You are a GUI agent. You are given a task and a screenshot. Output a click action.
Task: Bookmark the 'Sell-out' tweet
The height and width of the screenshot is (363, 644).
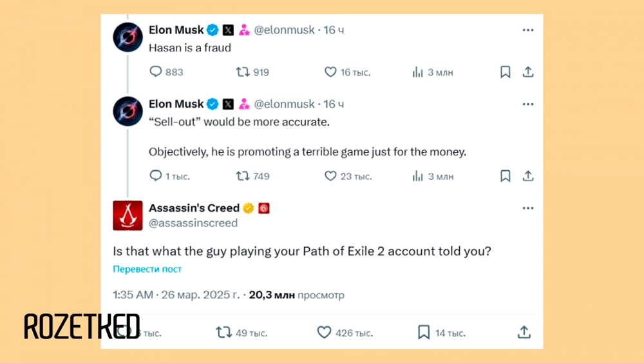tap(505, 176)
